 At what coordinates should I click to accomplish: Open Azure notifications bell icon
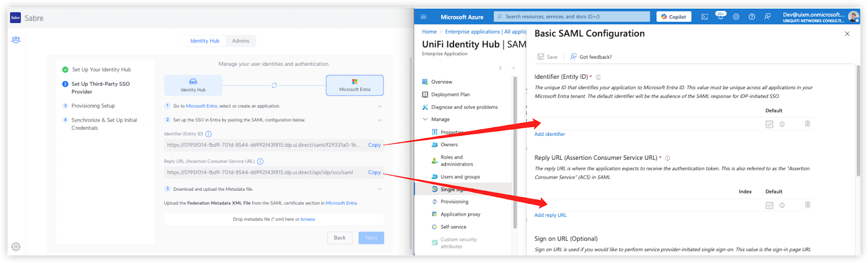tap(720, 16)
